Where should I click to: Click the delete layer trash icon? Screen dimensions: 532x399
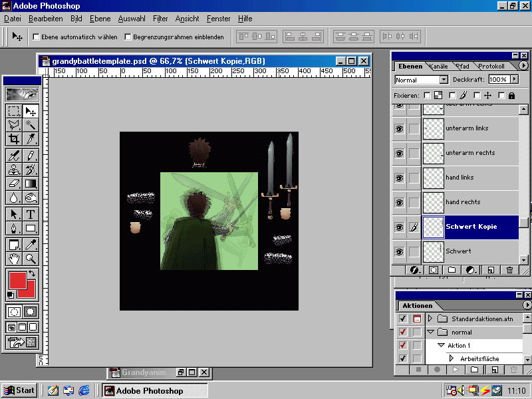(509, 270)
